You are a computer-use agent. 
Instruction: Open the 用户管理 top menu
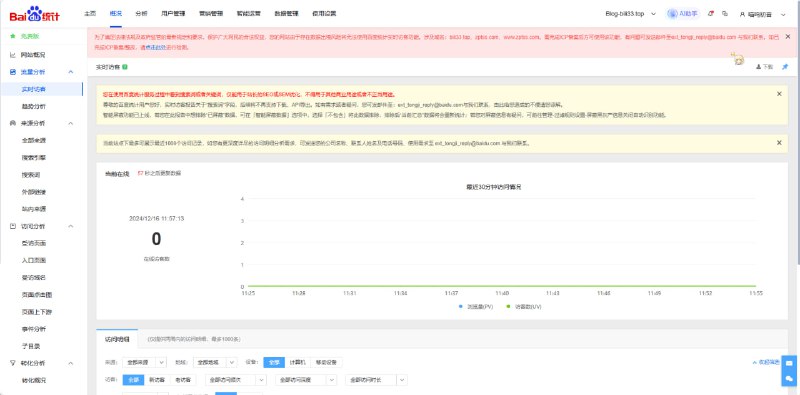click(173, 14)
